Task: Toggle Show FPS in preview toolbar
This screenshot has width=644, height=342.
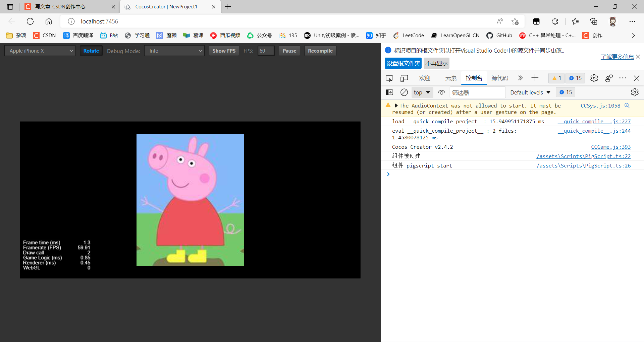Action: coord(224,51)
